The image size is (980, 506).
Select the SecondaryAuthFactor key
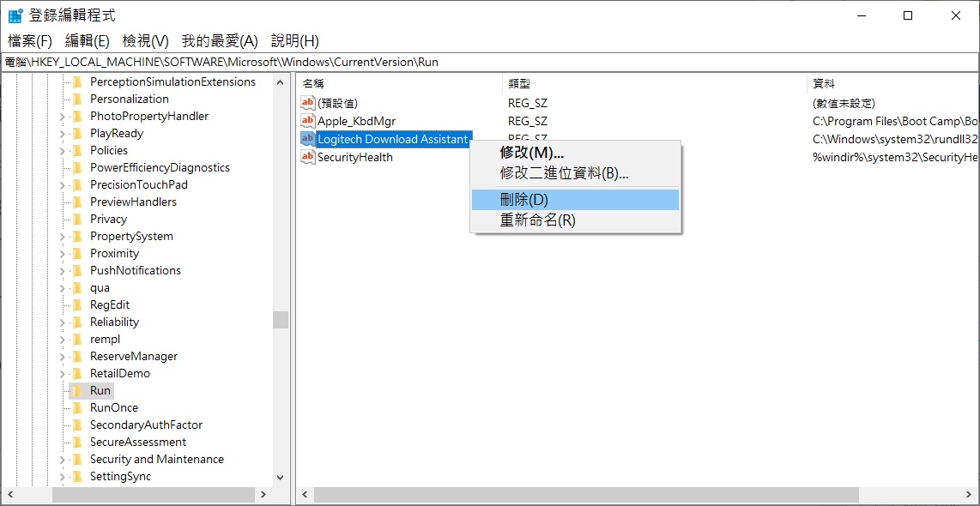pyautogui.click(x=146, y=425)
